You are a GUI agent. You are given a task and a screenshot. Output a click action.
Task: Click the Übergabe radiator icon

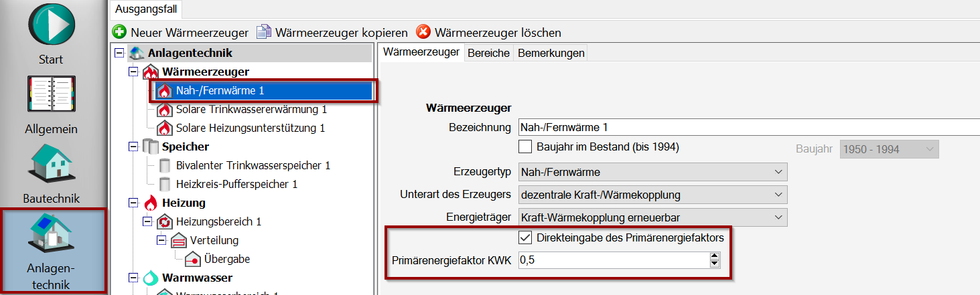click(x=192, y=259)
